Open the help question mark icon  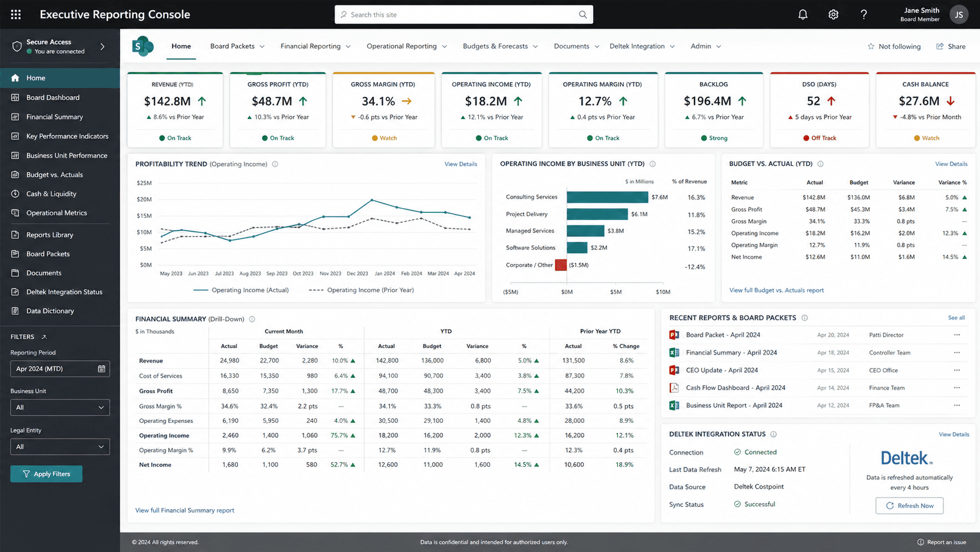pos(863,15)
